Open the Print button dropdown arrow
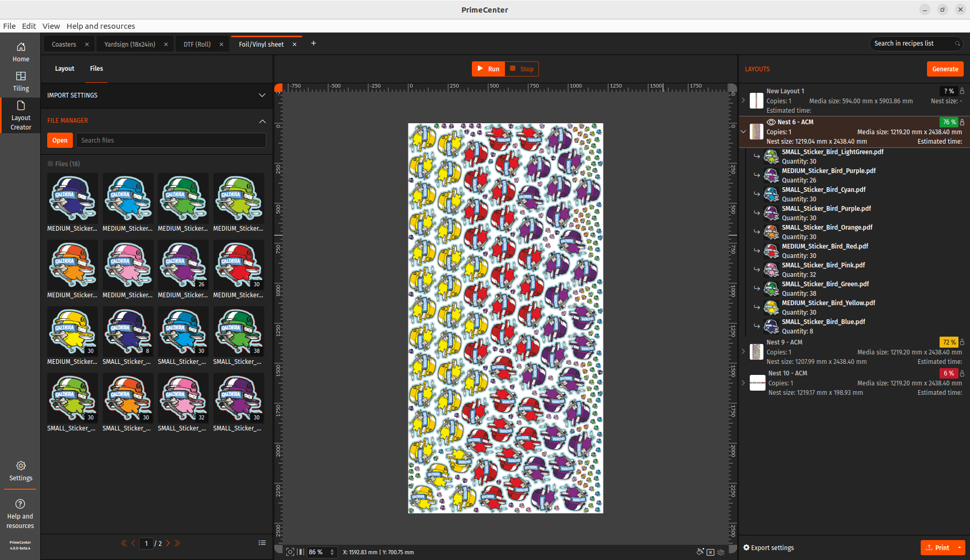This screenshot has height=560, width=970. coord(960,547)
